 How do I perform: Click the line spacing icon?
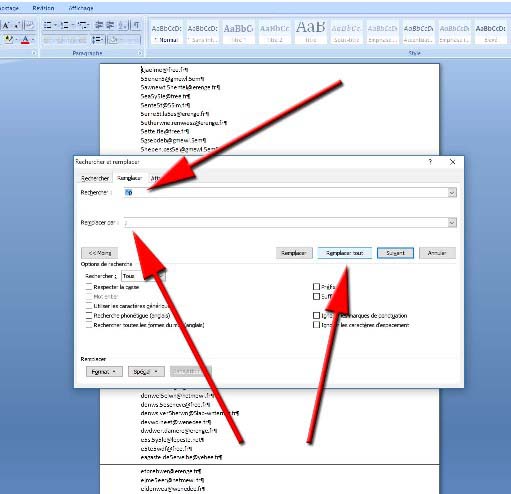click(x=98, y=40)
